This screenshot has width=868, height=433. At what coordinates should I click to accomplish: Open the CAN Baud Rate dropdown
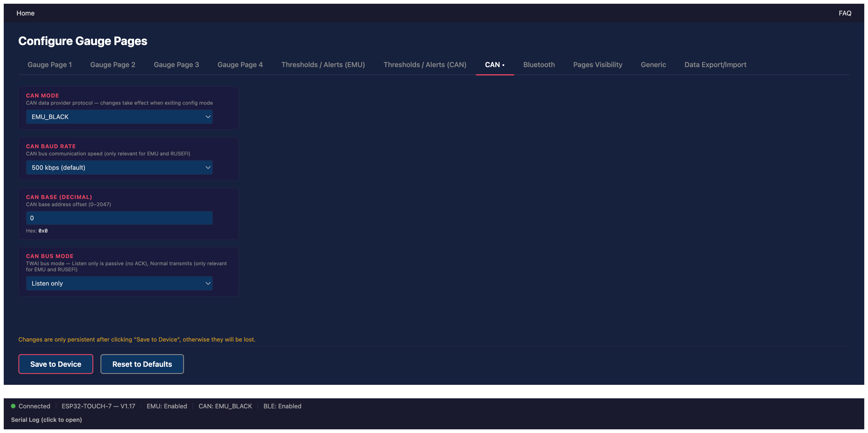coord(119,167)
